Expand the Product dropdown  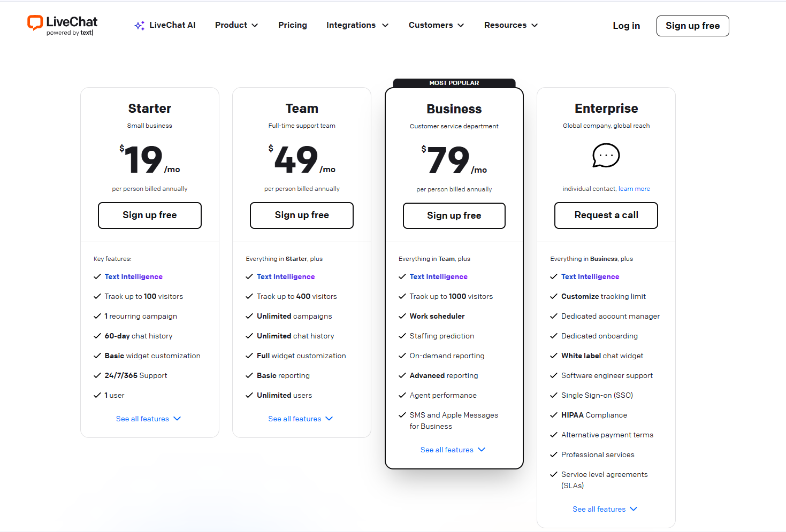pyautogui.click(x=236, y=25)
